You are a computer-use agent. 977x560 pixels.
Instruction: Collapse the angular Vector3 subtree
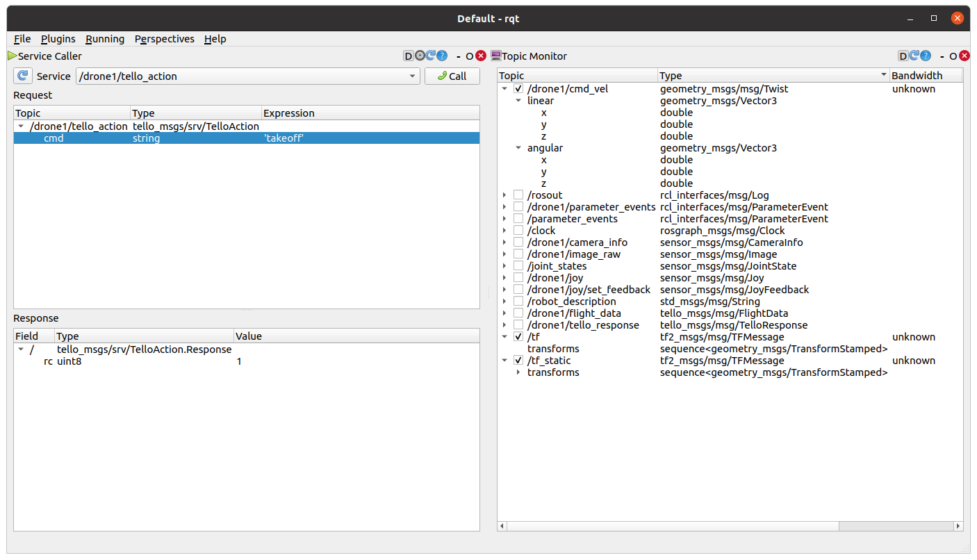518,148
